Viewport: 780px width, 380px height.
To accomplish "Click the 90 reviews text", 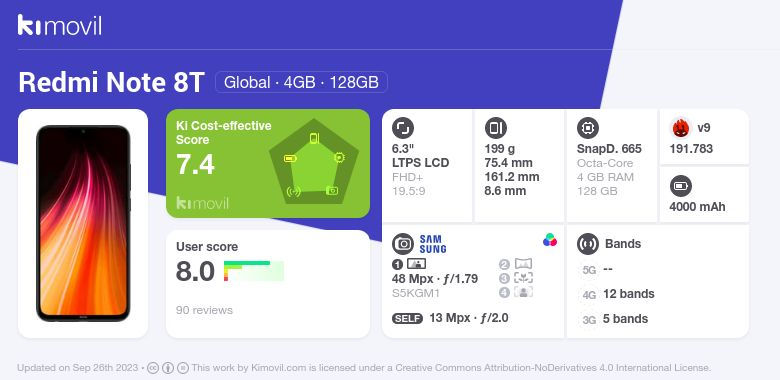I will tap(204, 310).
